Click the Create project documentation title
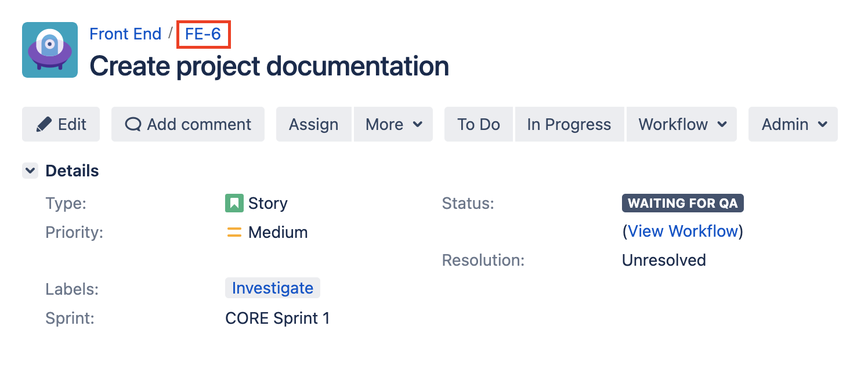868x369 pixels. (269, 66)
